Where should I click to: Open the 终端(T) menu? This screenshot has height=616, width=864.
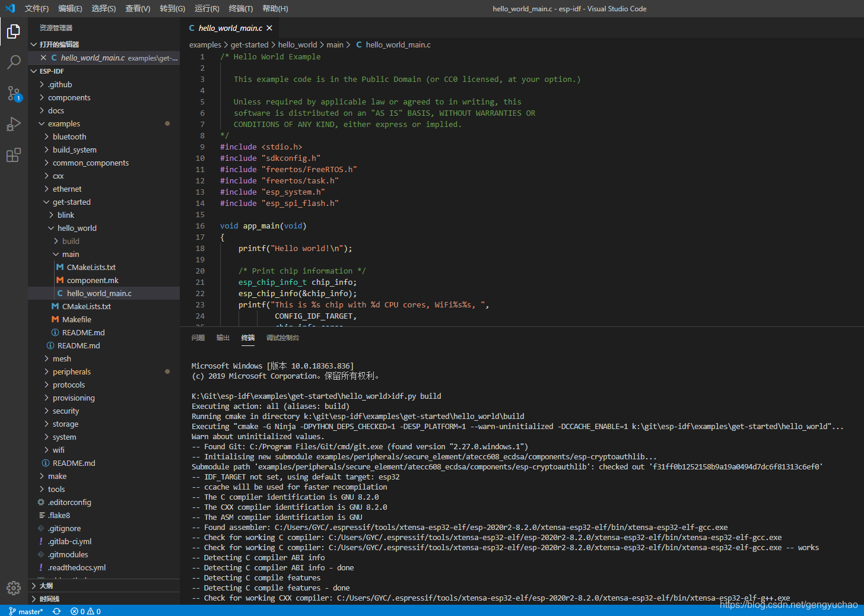[x=241, y=8]
